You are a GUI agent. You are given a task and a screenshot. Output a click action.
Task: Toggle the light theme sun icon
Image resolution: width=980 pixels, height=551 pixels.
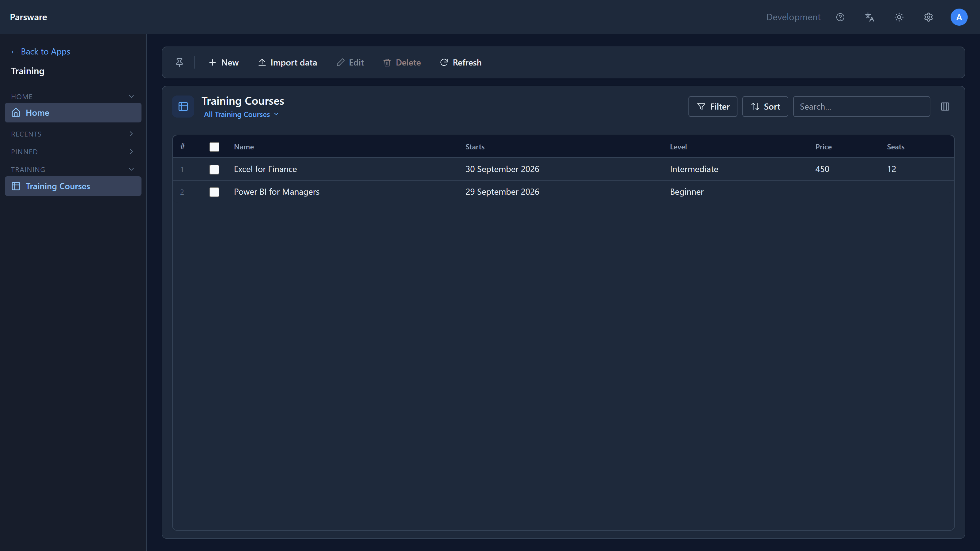899,17
